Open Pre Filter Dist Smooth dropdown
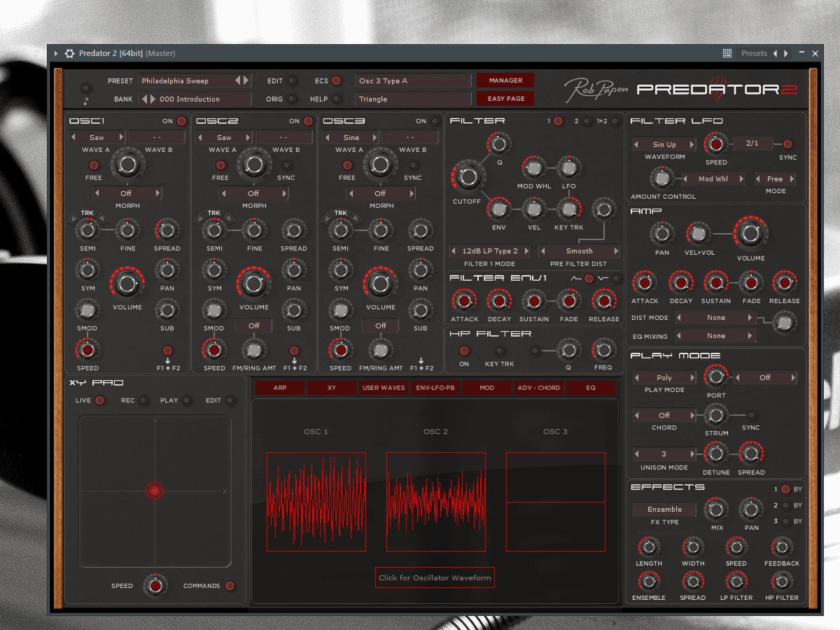This screenshot has width=840, height=630. point(579,251)
